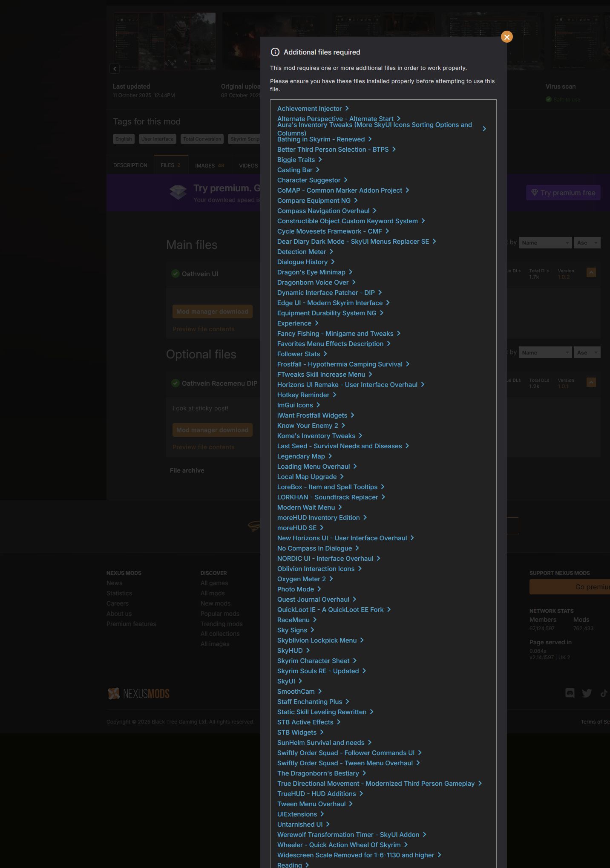
Task: Open Oblivion Interaction Icons link
Action: pos(316,569)
